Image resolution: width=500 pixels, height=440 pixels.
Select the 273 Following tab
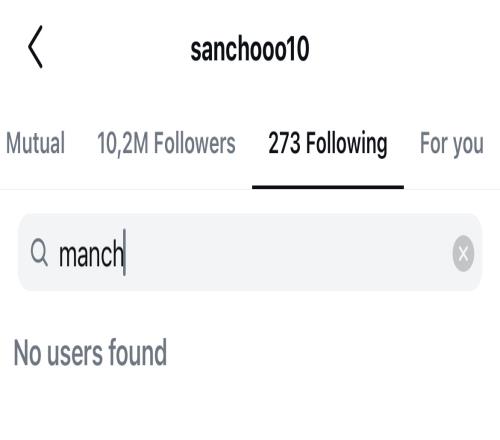(x=328, y=144)
